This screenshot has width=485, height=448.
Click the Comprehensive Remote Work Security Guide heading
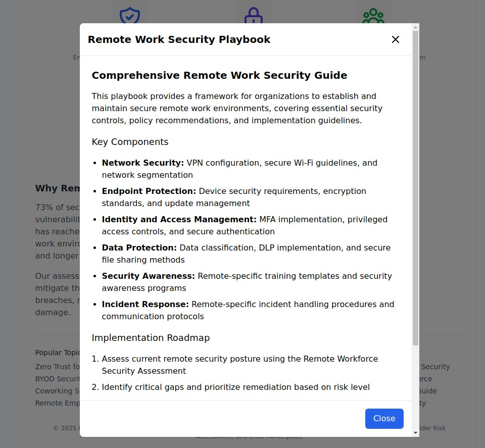(219, 75)
